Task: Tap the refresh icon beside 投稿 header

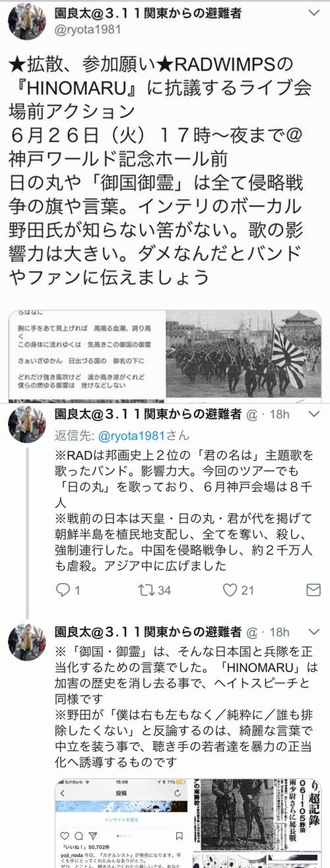Action: (x=178, y=793)
